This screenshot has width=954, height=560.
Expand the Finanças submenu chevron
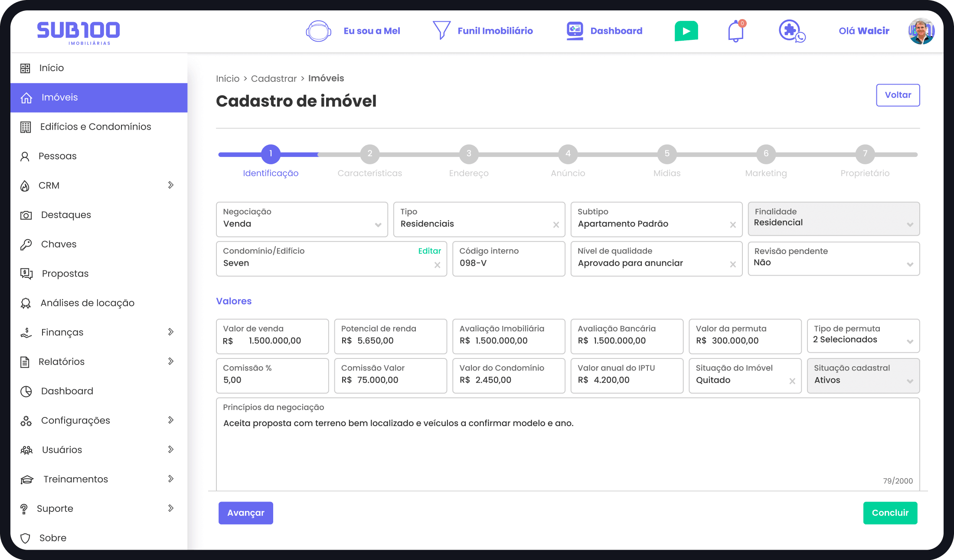tap(171, 332)
